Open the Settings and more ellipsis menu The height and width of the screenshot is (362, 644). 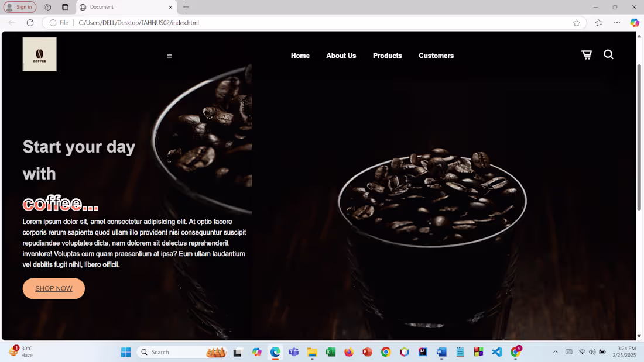tap(616, 23)
